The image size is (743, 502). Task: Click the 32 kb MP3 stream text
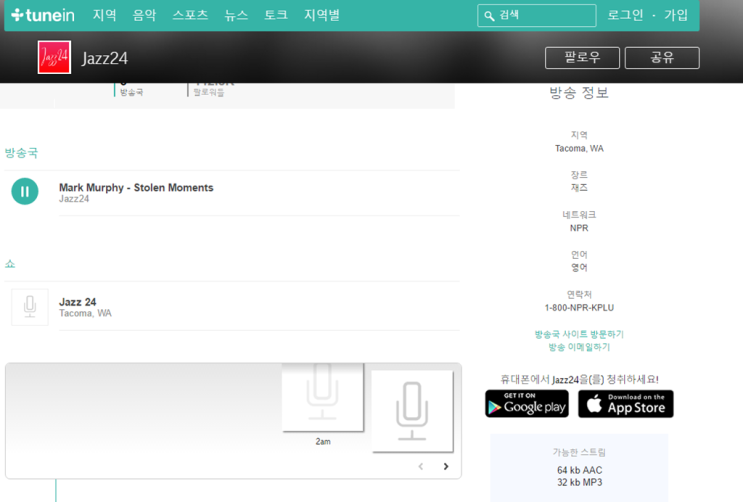(x=580, y=483)
